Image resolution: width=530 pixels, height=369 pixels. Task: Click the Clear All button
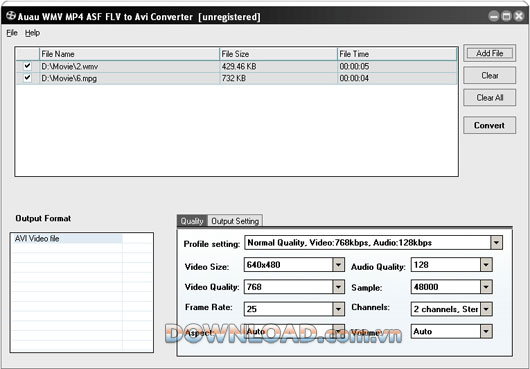click(x=489, y=98)
